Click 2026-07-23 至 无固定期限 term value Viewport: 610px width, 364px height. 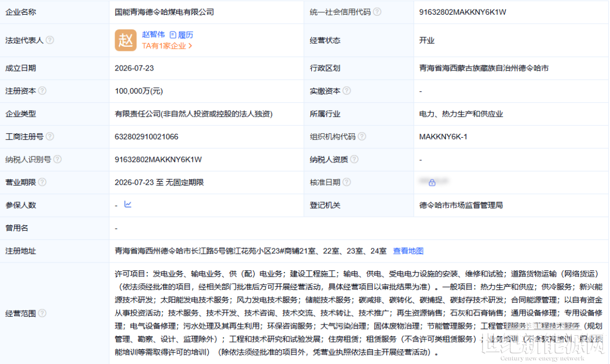pos(159,182)
